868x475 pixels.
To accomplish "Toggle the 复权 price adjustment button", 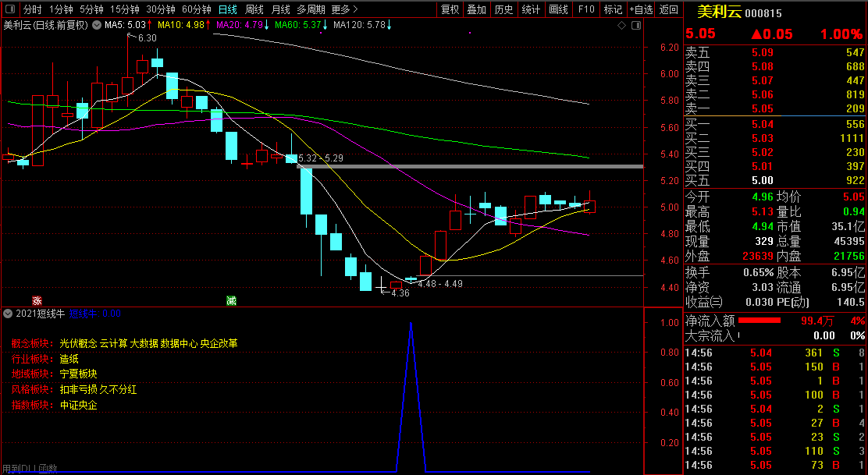I will pos(450,10).
